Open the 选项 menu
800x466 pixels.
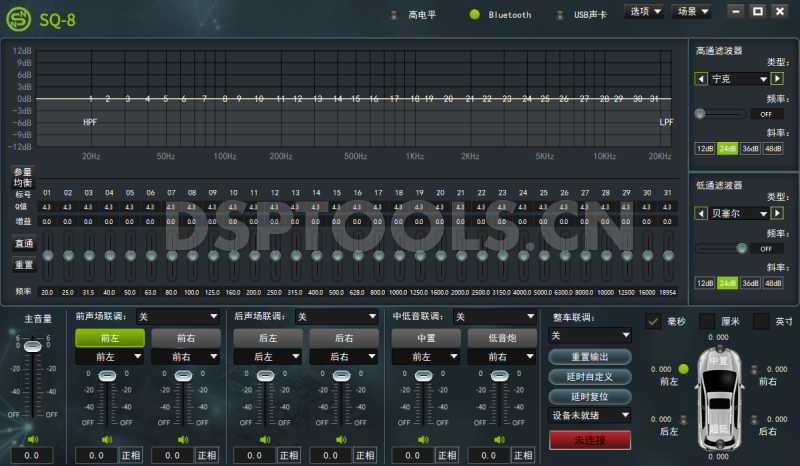click(x=643, y=12)
